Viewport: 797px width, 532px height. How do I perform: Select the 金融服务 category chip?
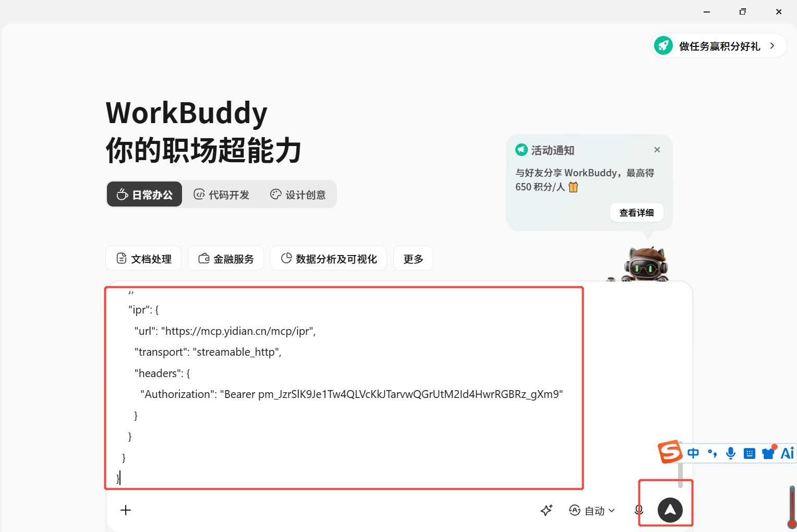pos(226,259)
